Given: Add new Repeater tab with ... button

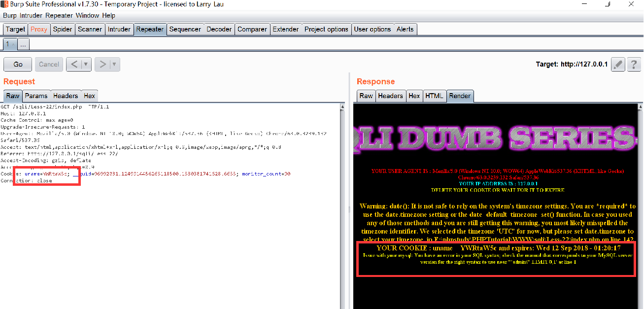Looking at the screenshot, I should (x=23, y=44).
